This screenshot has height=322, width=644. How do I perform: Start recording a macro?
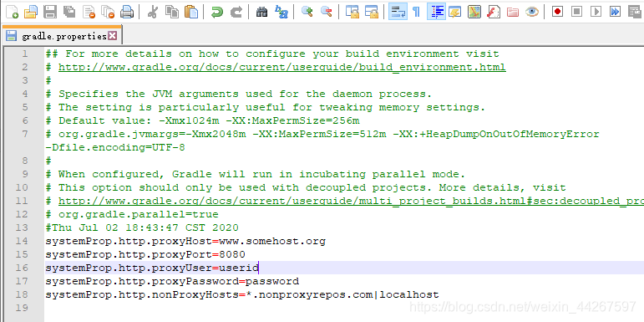point(557,12)
